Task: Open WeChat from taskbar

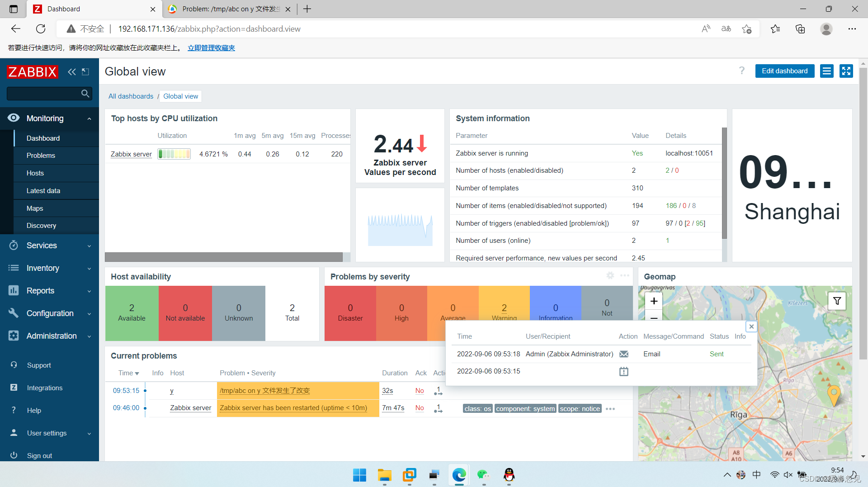Action: (x=484, y=475)
